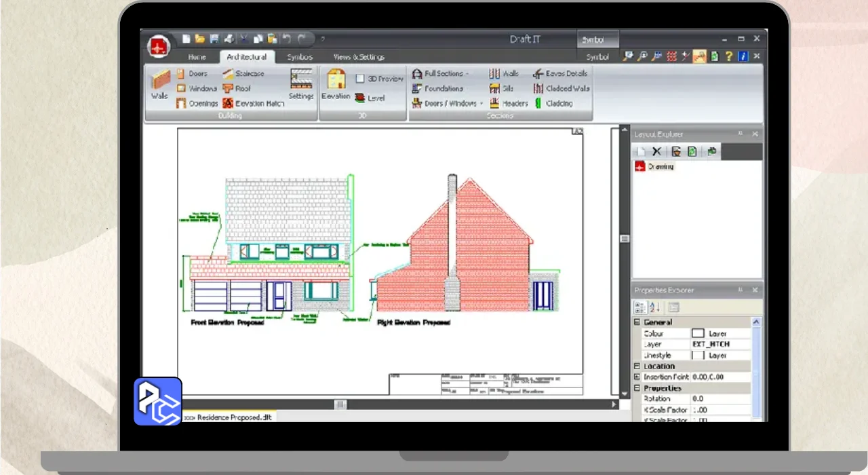Select the Architectural ribbon tab
Viewport: 868px width, 475px height.
tap(247, 57)
